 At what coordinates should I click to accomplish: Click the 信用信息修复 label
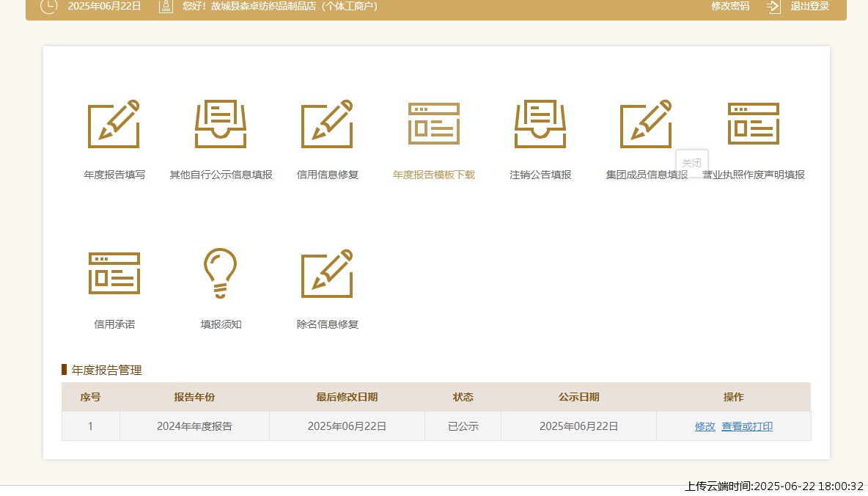(328, 175)
